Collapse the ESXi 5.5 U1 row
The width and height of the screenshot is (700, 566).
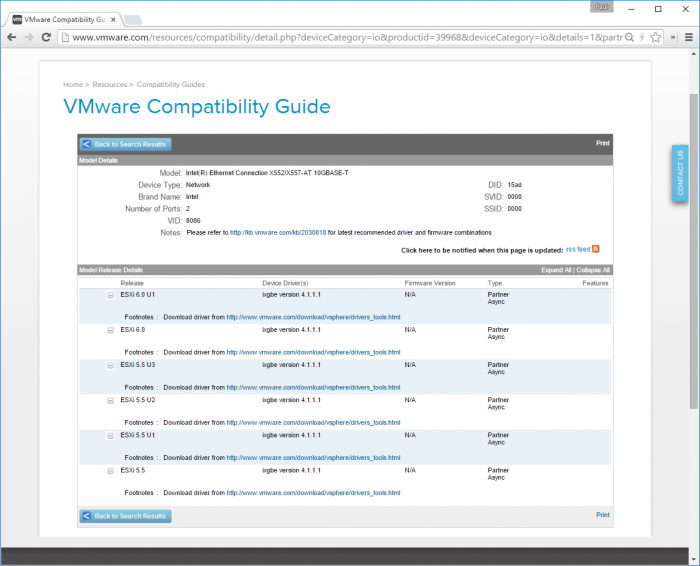pyautogui.click(x=110, y=436)
